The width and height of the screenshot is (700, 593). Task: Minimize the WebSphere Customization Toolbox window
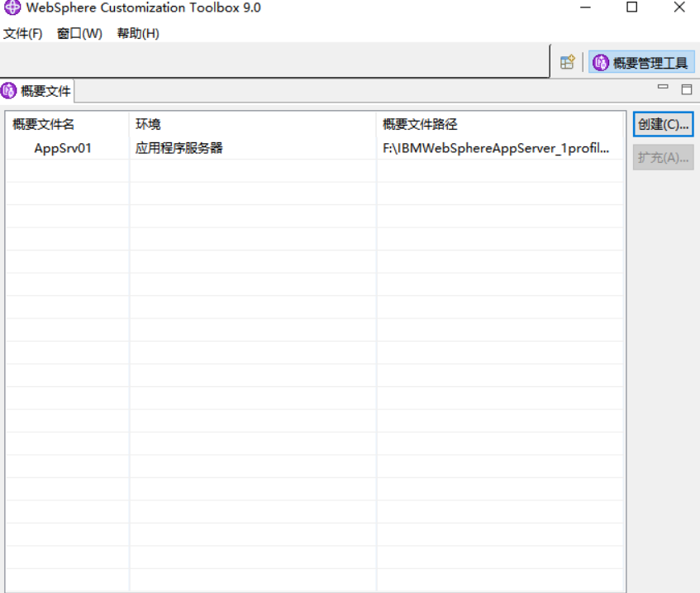(585, 7)
